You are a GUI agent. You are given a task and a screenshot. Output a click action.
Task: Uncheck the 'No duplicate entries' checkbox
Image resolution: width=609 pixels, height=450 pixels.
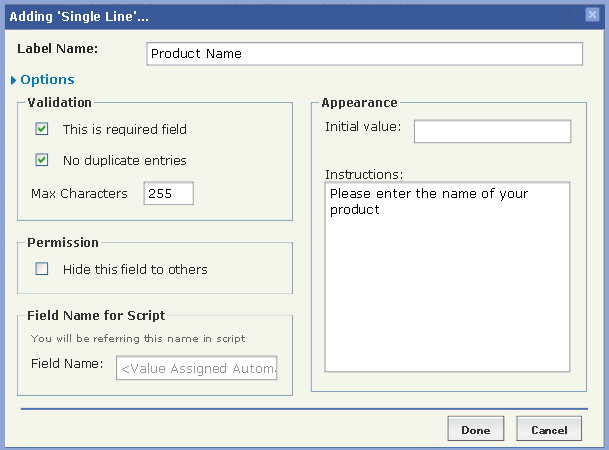42,160
